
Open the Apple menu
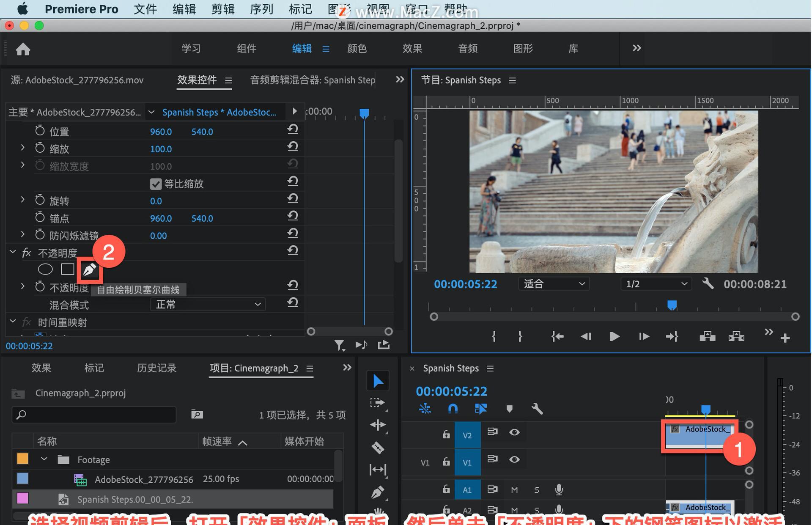click(x=22, y=8)
